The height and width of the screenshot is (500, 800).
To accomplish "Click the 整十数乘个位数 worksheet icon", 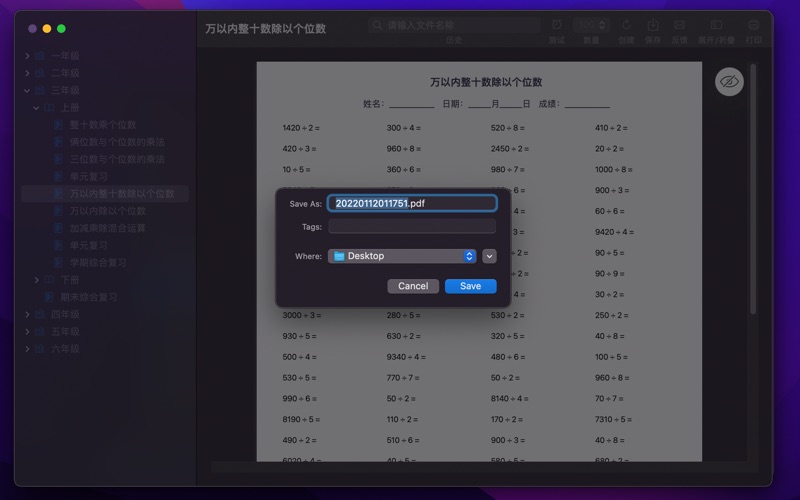I will pyautogui.click(x=59, y=125).
